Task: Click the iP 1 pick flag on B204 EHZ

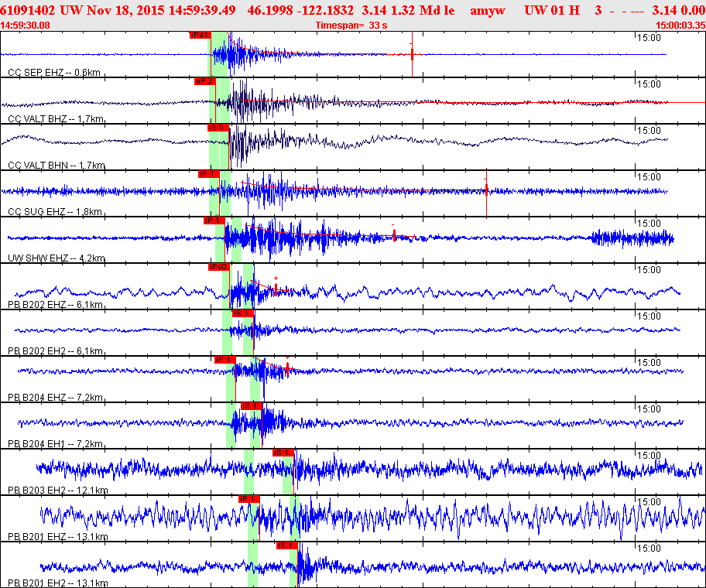Action: 224,360
